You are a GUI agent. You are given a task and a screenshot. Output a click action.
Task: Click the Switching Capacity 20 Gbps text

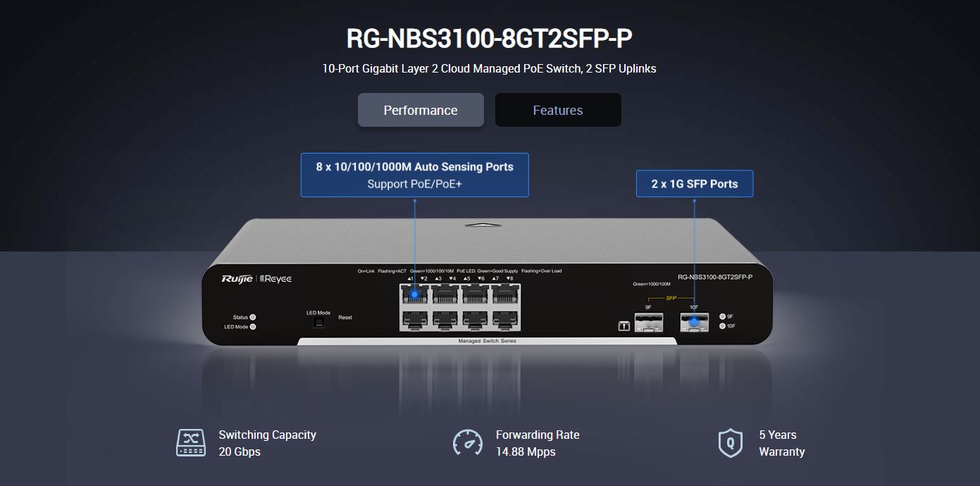point(267,443)
